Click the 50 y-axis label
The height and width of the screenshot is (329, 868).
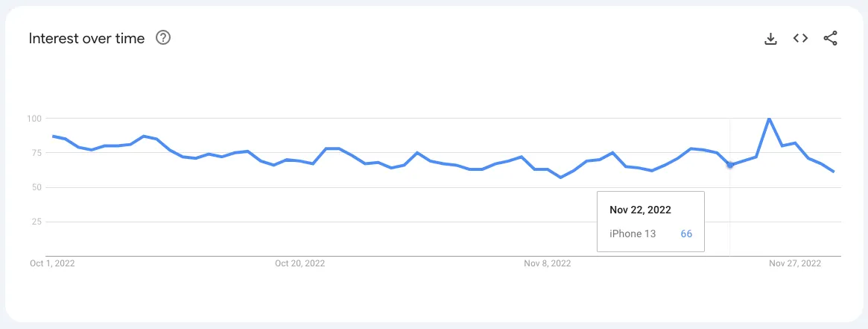click(37, 187)
